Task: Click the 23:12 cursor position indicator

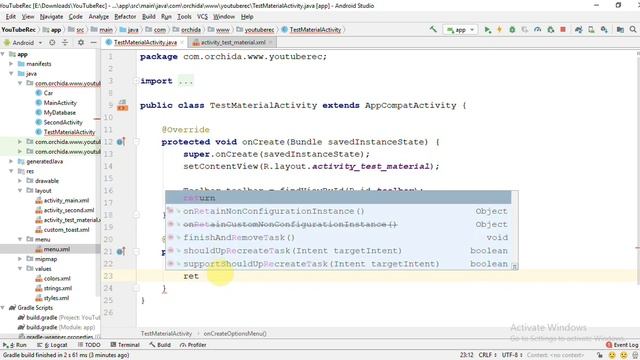Action: click(467, 355)
